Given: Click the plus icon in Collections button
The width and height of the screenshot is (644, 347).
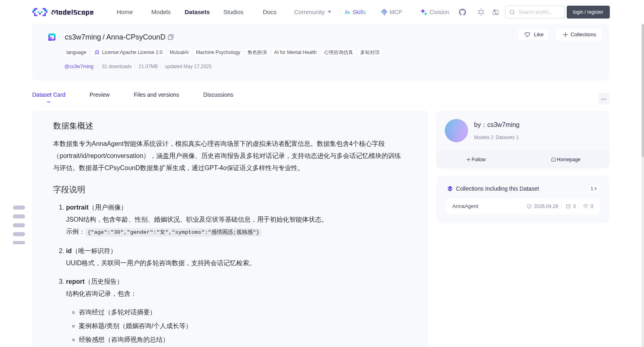Looking at the screenshot, I should (x=565, y=35).
